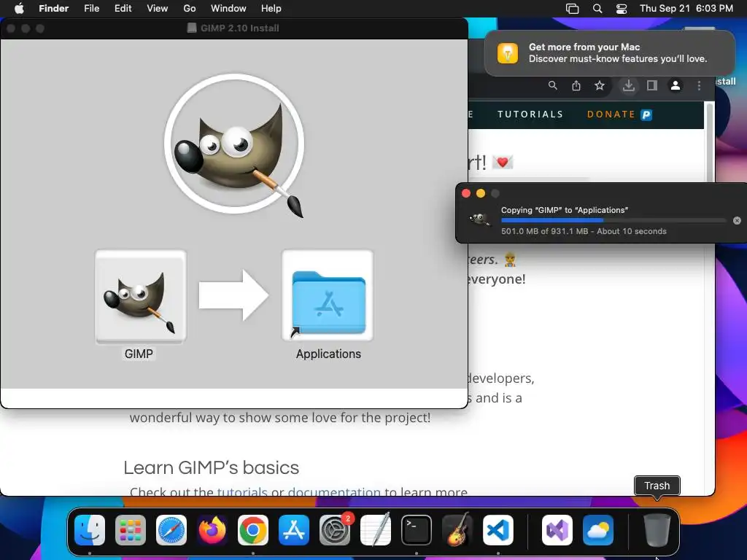Image resolution: width=747 pixels, height=560 pixels.
Task: Open the Apple menu
Action: tap(19, 9)
